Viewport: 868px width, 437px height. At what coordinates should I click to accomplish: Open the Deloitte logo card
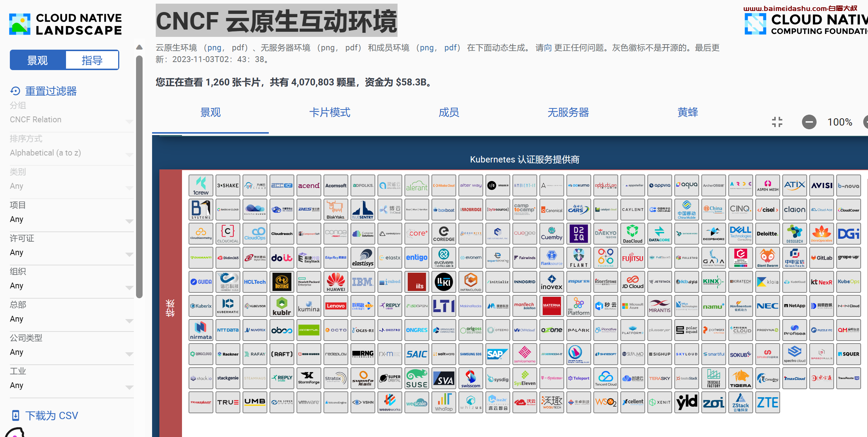[x=768, y=234]
